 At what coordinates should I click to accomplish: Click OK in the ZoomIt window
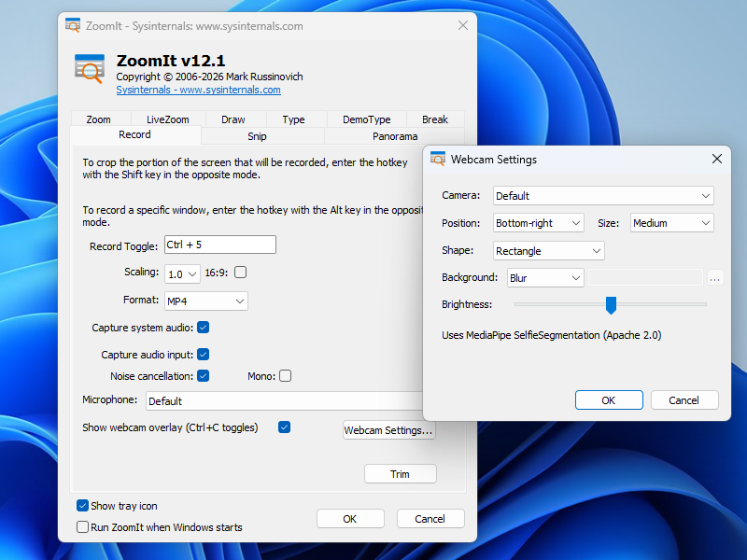coord(350,519)
